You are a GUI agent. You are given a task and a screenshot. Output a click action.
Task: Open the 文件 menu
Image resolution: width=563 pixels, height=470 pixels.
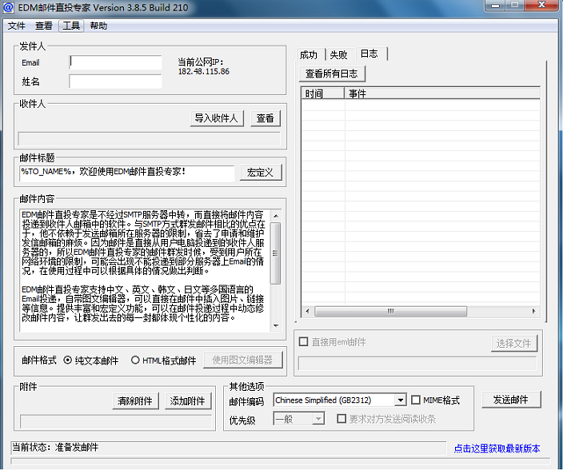[x=17, y=26]
